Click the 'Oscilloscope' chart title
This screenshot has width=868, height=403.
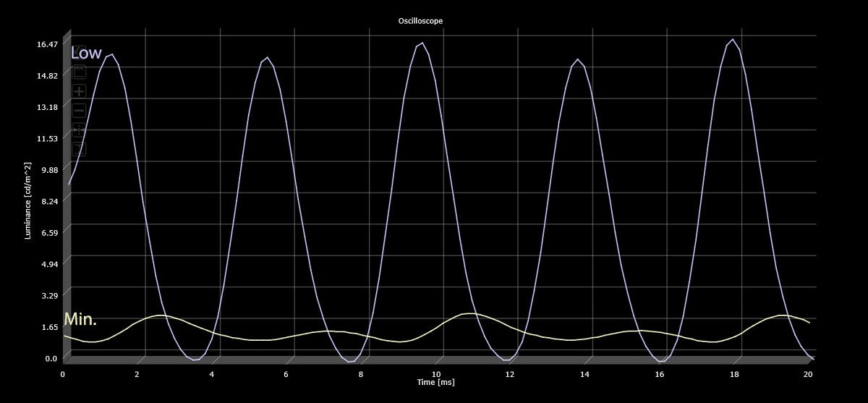click(421, 21)
